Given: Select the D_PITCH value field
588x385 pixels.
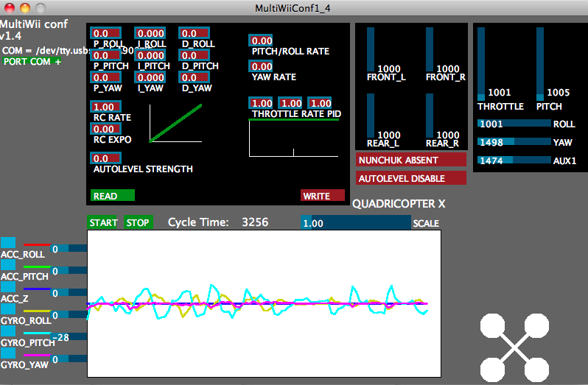Looking at the screenshot, I should point(195,55).
